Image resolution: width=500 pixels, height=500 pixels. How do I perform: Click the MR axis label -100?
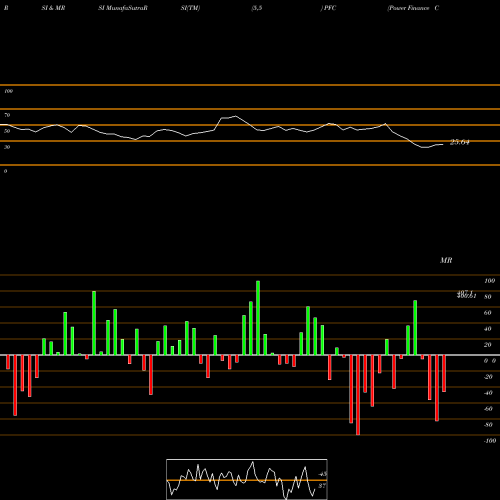click(x=490, y=441)
